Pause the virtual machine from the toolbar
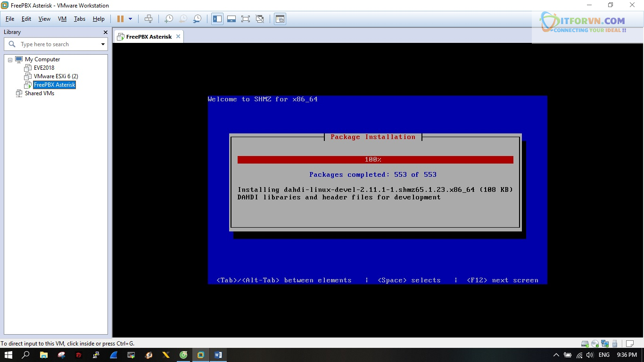644x362 pixels. (x=120, y=19)
